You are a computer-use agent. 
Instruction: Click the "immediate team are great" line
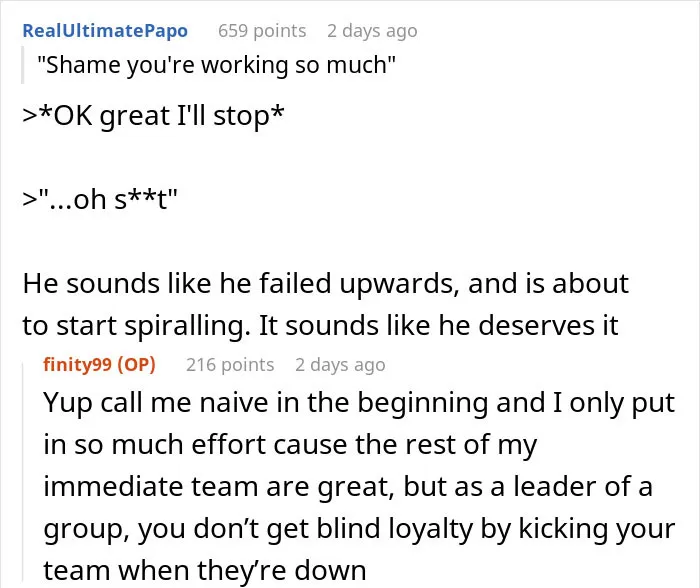[348, 487]
